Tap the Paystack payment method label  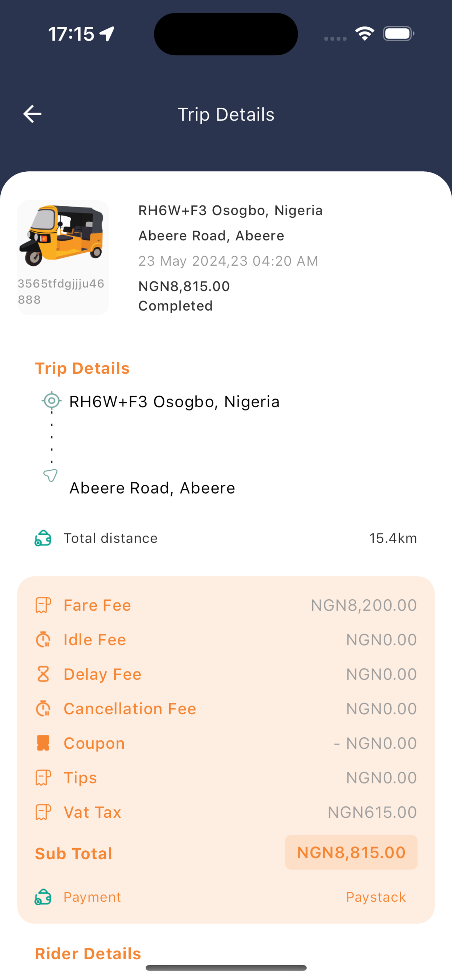pos(376,897)
